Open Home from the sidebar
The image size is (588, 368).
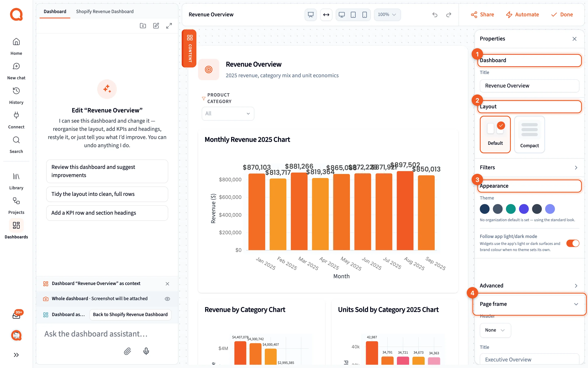coord(16,46)
